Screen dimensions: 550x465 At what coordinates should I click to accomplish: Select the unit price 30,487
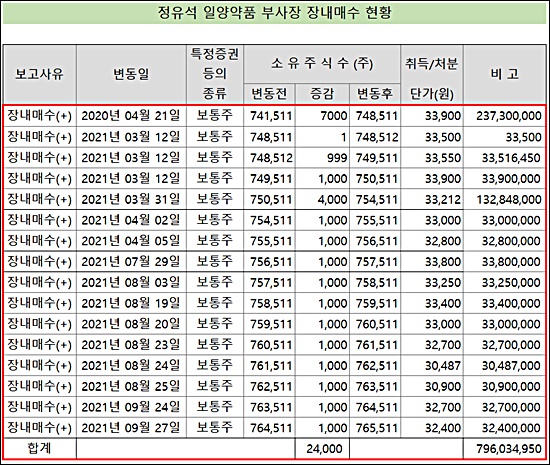443,365
